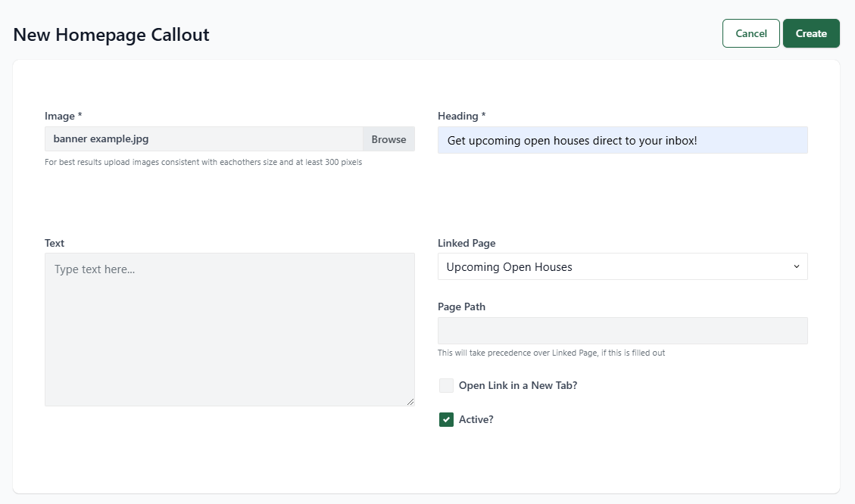Click the Create button
855x504 pixels.
pyautogui.click(x=811, y=33)
